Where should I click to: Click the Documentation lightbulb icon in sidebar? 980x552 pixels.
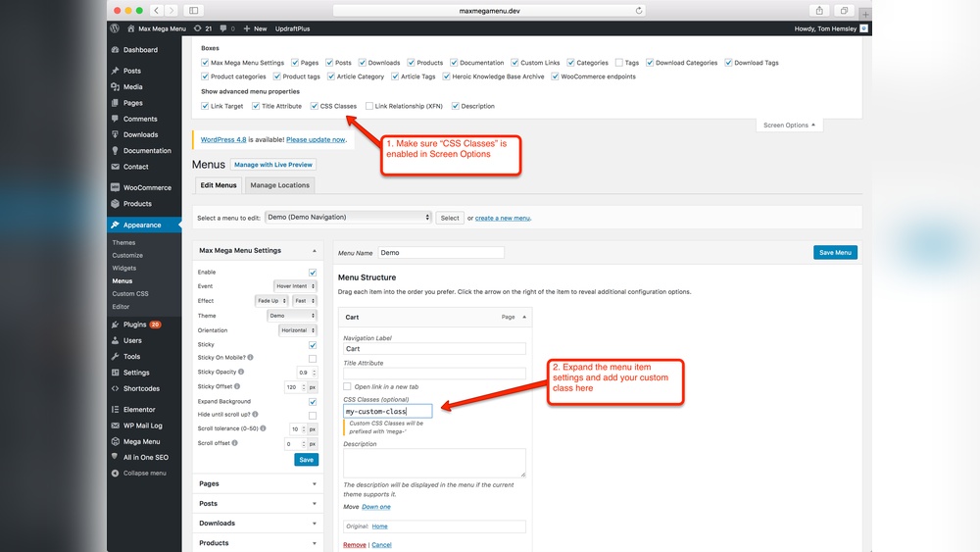point(115,150)
